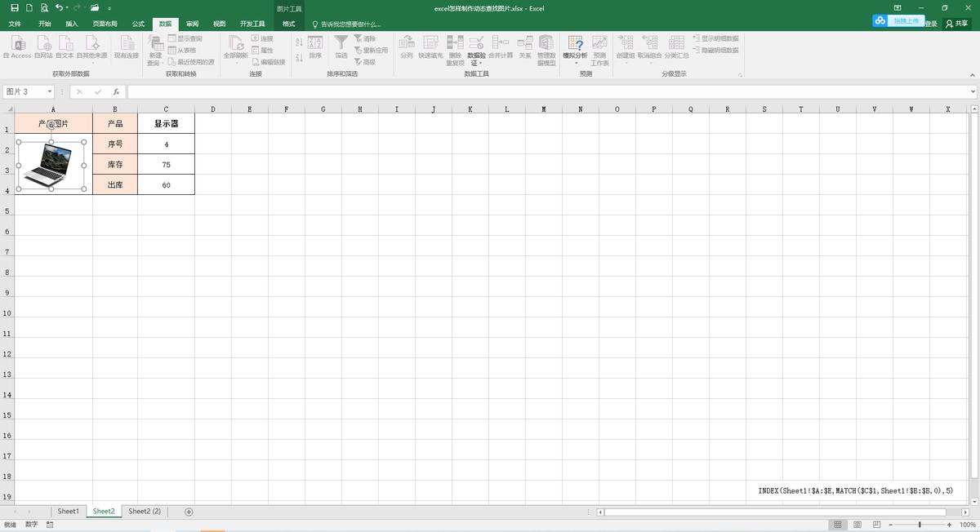
Task: Click Advanced (高级) filter
Action: pyautogui.click(x=365, y=62)
